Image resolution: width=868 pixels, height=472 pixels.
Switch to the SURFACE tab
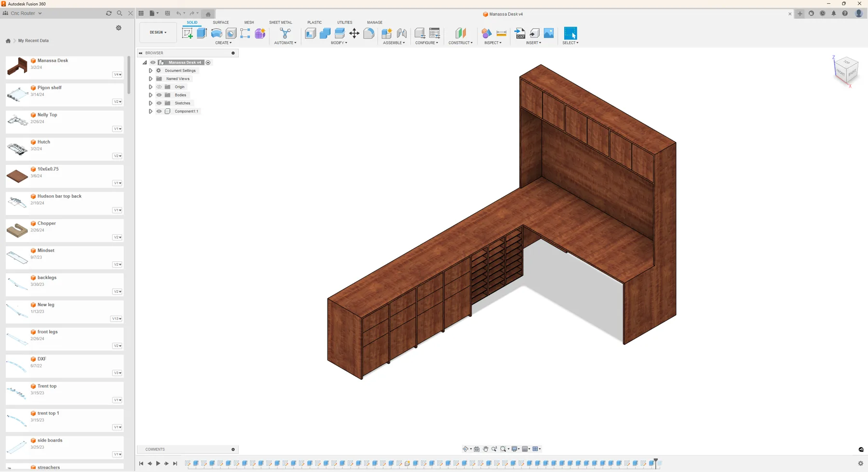click(221, 23)
